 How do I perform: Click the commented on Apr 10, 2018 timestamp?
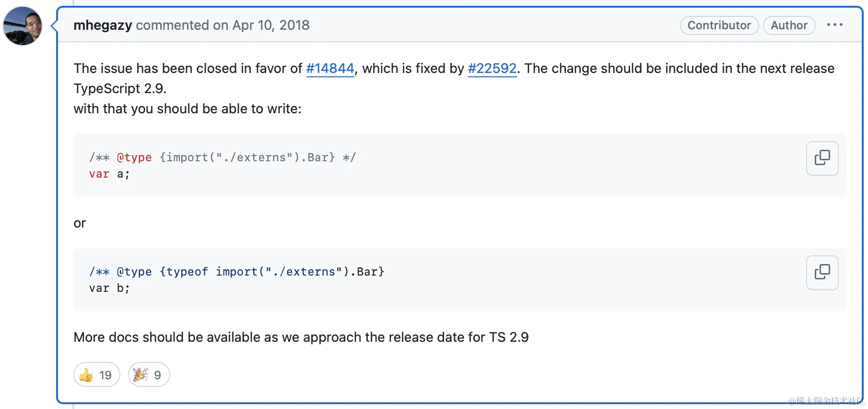(223, 25)
